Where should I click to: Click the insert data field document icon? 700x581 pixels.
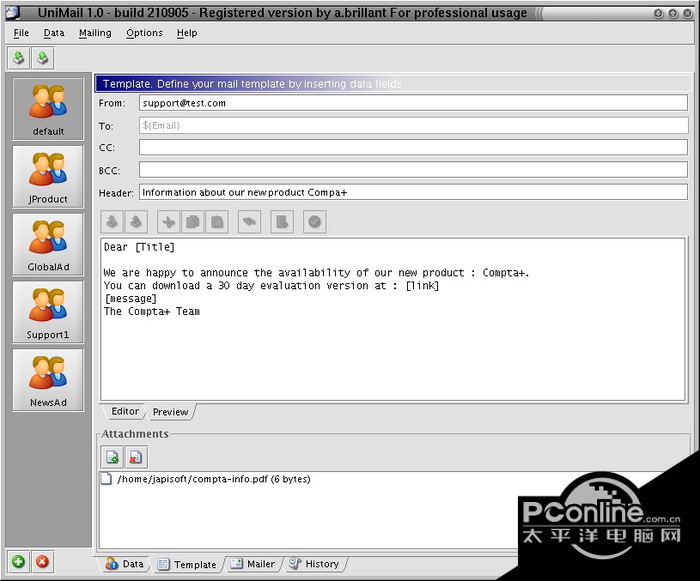click(x=282, y=222)
